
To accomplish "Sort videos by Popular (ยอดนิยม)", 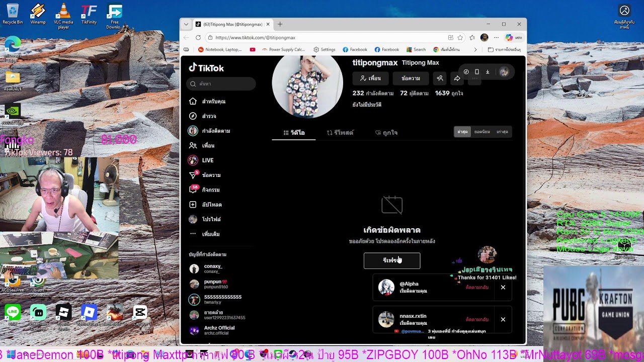I will (482, 132).
